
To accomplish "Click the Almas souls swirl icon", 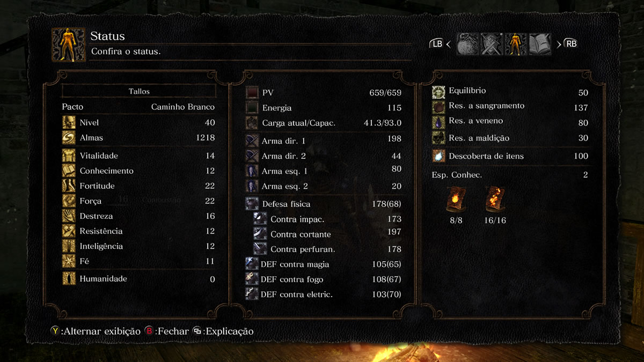I will [69, 138].
